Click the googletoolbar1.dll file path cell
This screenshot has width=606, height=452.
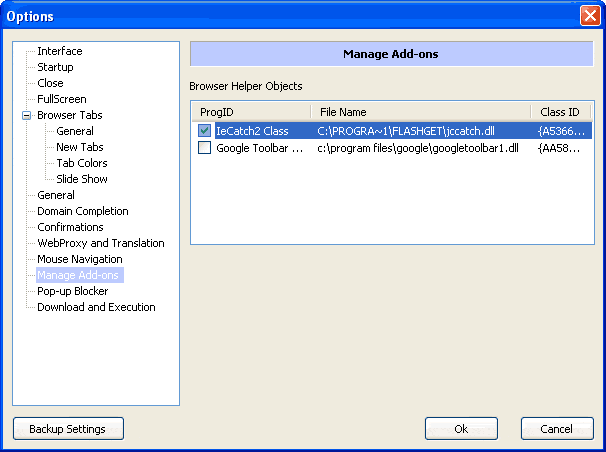click(418, 148)
